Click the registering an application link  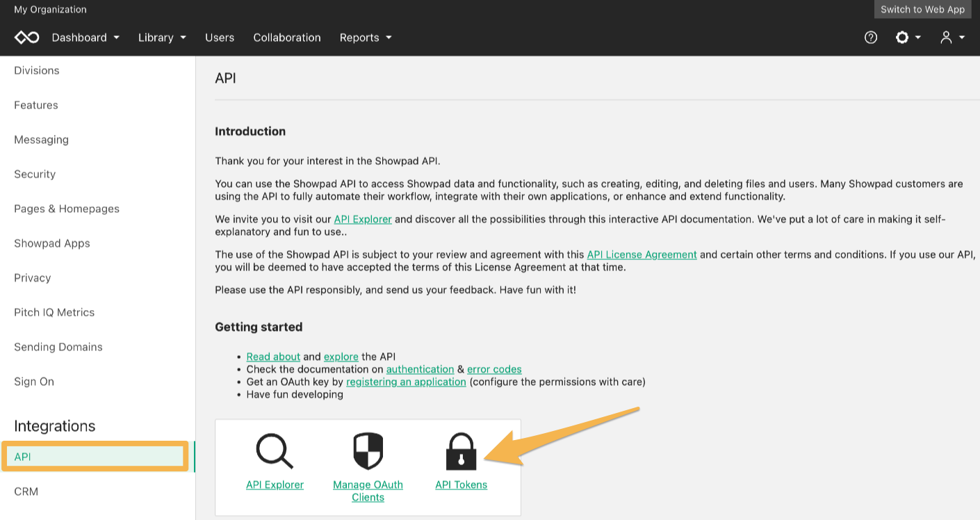coord(406,382)
